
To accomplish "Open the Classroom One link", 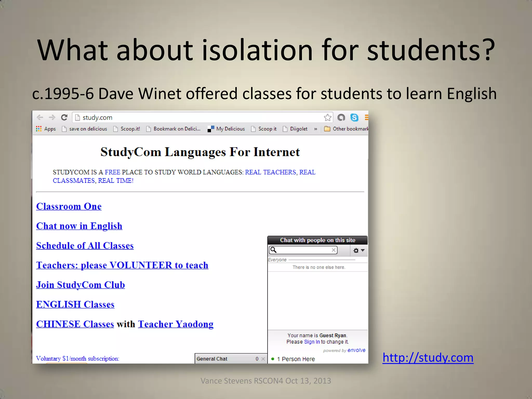I will pyautogui.click(x=69, y=206).
